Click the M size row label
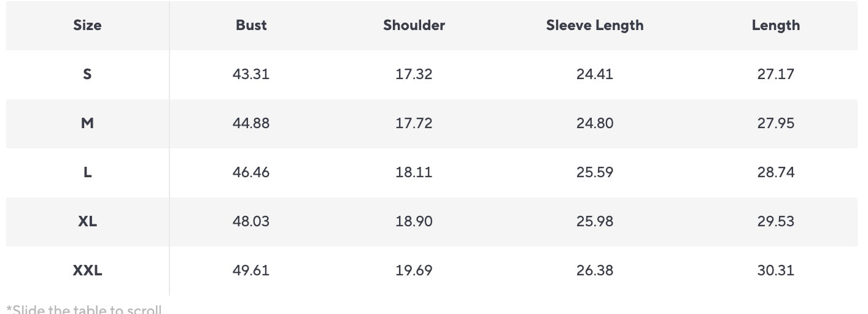The height and width of the screenshot is (314, 868). pos(87,123)
